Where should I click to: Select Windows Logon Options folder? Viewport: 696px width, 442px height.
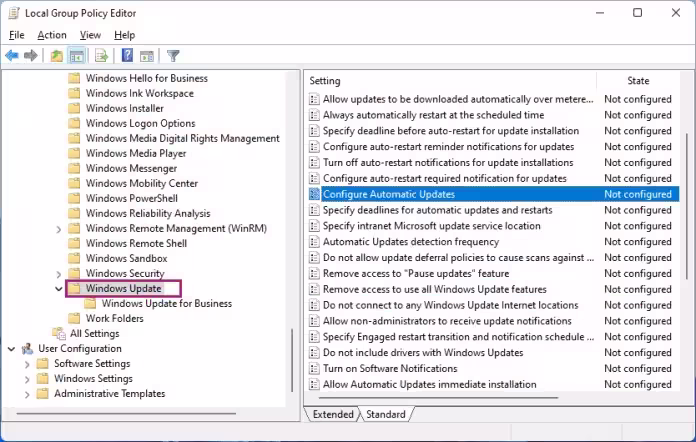[140, 123]
